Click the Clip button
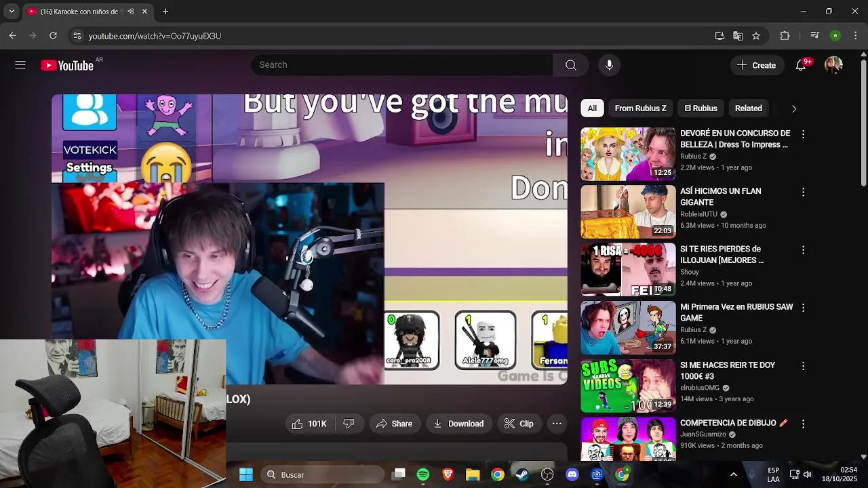The image size is (868, 488). pyautogui.click(x=519, y=424)
